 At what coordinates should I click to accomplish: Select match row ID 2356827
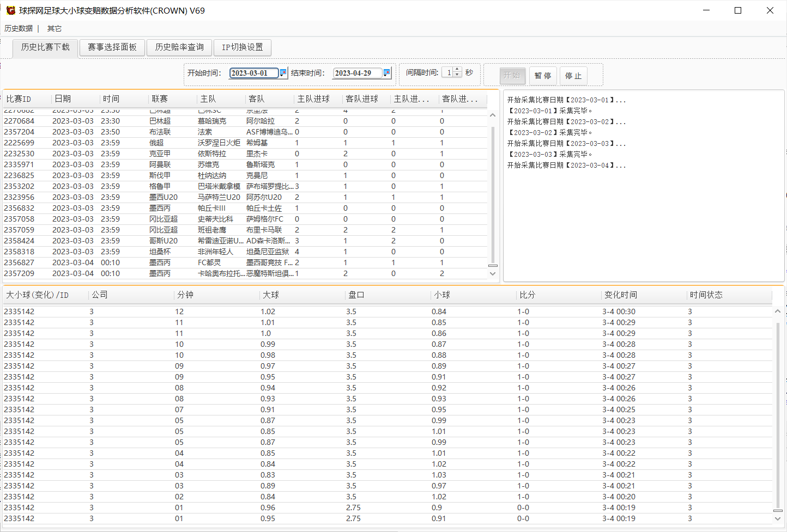point(244,262)
